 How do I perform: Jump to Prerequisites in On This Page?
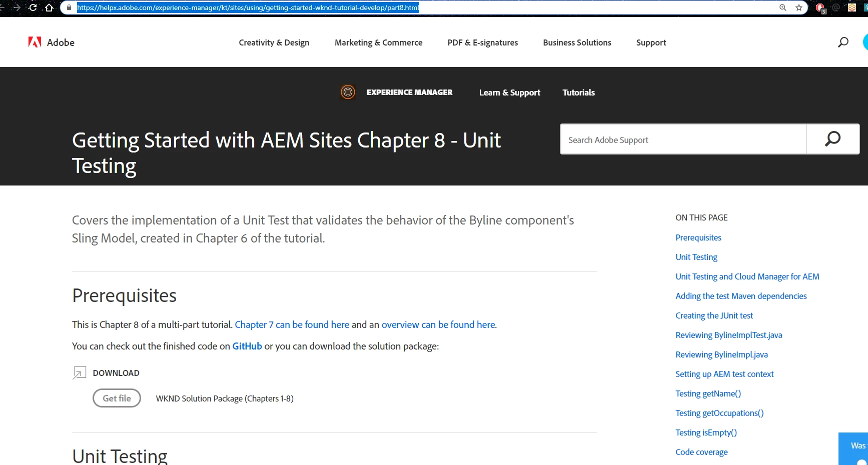click(698, 237)
